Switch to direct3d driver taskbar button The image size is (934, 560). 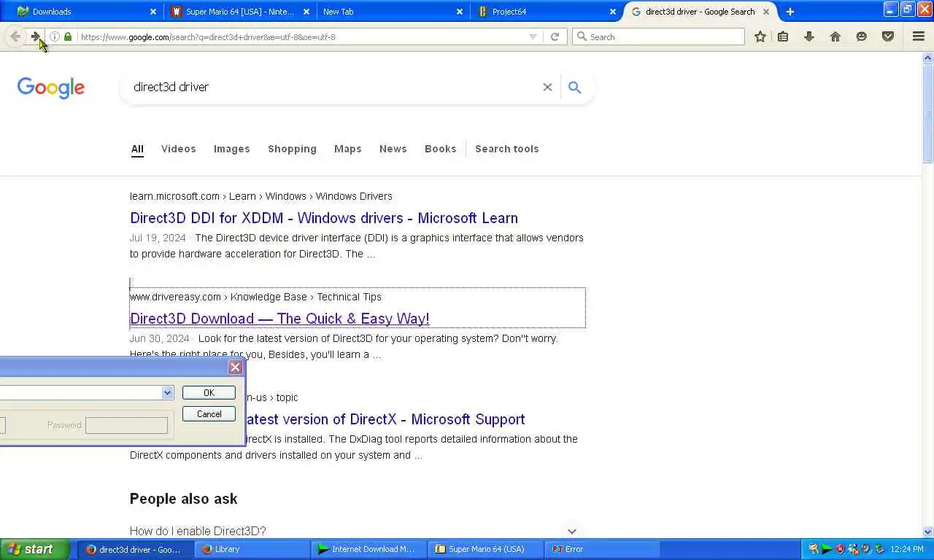tap(136, 549)
